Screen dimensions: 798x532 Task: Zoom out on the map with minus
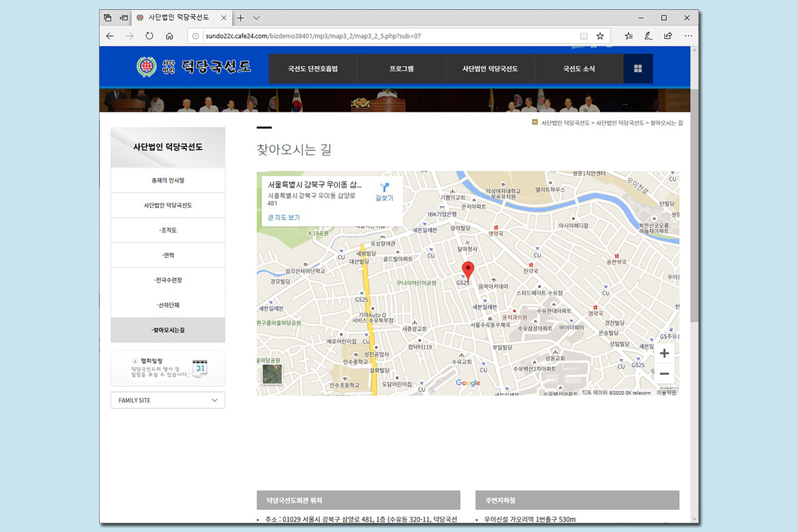tap(664, 374)
